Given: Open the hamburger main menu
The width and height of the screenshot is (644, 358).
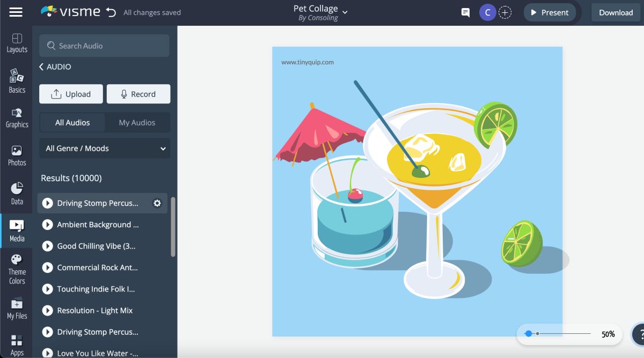Looking at the screenshot, I should [x=16, y=12].
